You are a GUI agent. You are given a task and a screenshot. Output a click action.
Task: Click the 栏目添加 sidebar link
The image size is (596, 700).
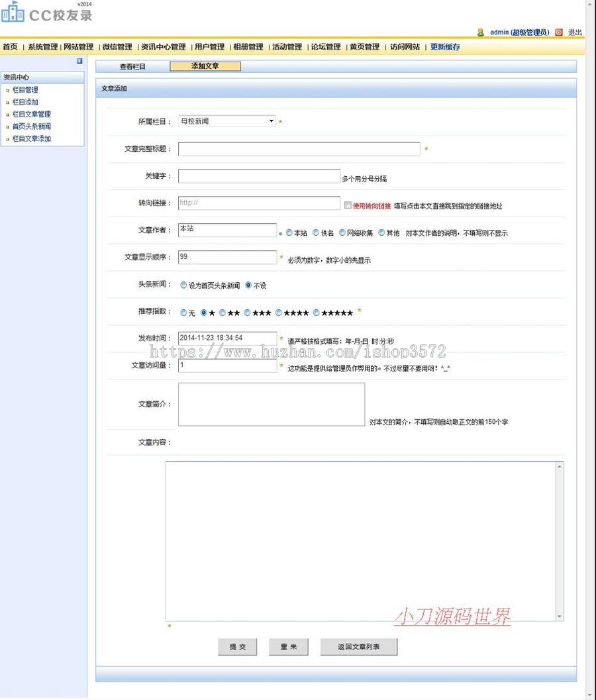[25, 101]
